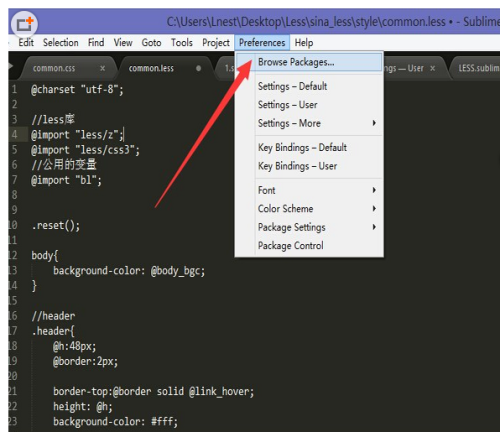Open Settings – Default
The width and height of the screenshot is (500, 432).
point(309,86)
